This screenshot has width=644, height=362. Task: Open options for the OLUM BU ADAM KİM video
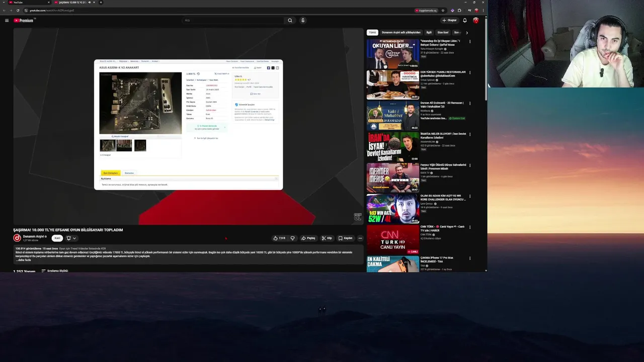tap(470, 197)
